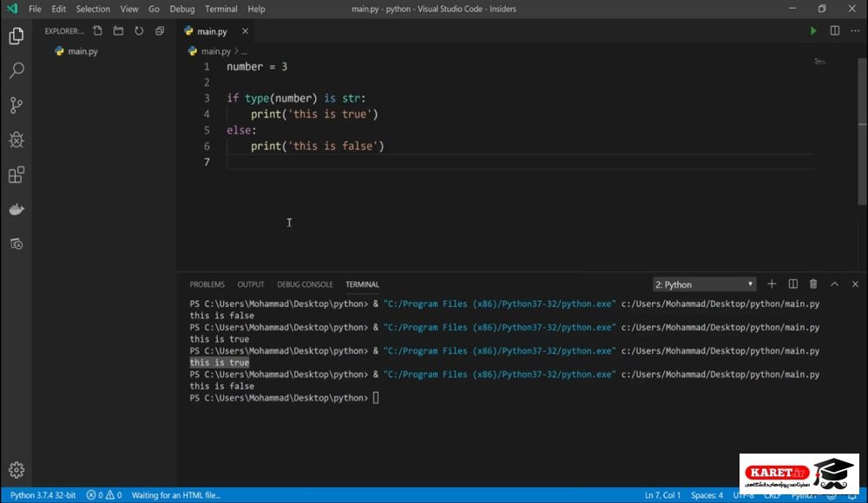The width and height of the screenshot is (868, 503).
Task: Click the VS Code Insiders logo in the title bar
Action: (12, 9)
